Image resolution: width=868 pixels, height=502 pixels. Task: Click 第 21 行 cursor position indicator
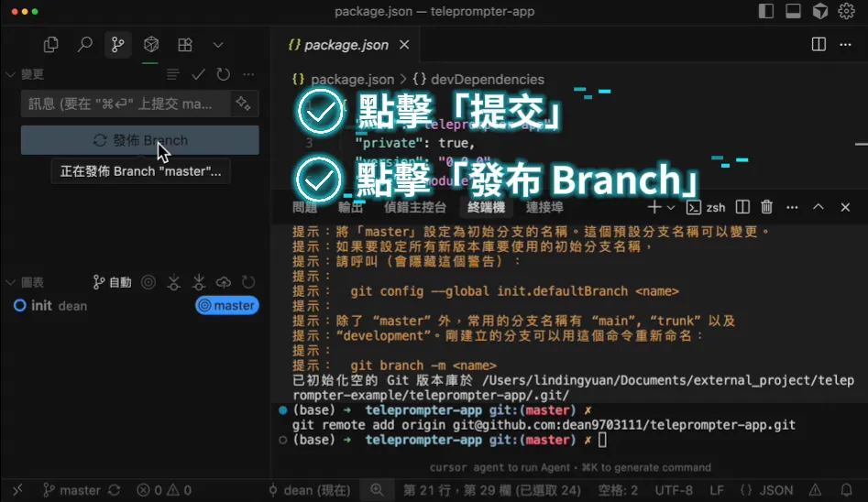pos(492,490)
